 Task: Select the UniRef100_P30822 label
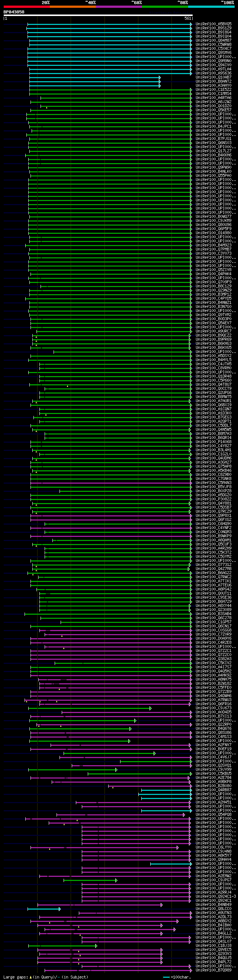[214, 499]
